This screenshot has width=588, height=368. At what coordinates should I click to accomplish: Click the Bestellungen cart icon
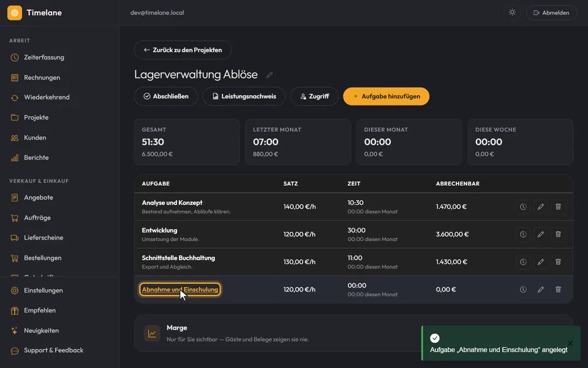click(x=15, y=258)
